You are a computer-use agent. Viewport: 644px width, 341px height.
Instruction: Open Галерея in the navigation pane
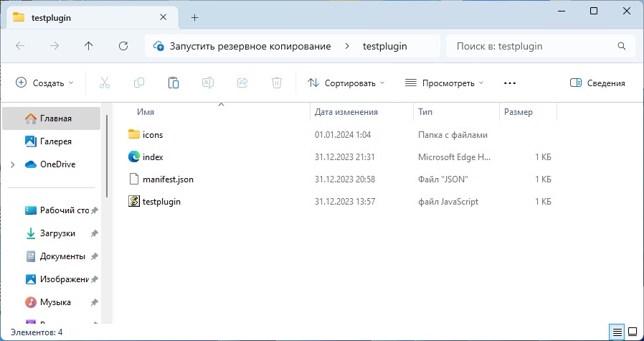click(52, 141)
